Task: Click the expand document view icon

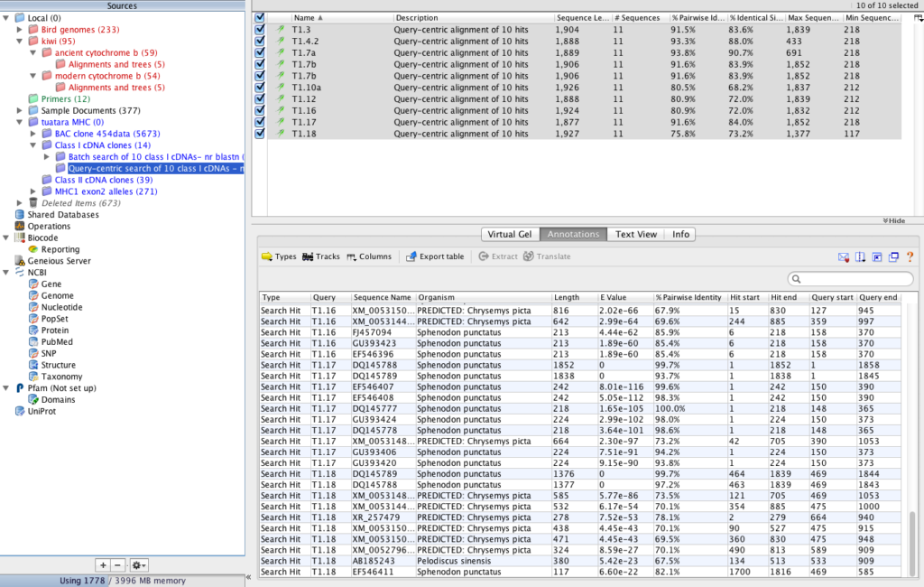Action: click(875, 257)
